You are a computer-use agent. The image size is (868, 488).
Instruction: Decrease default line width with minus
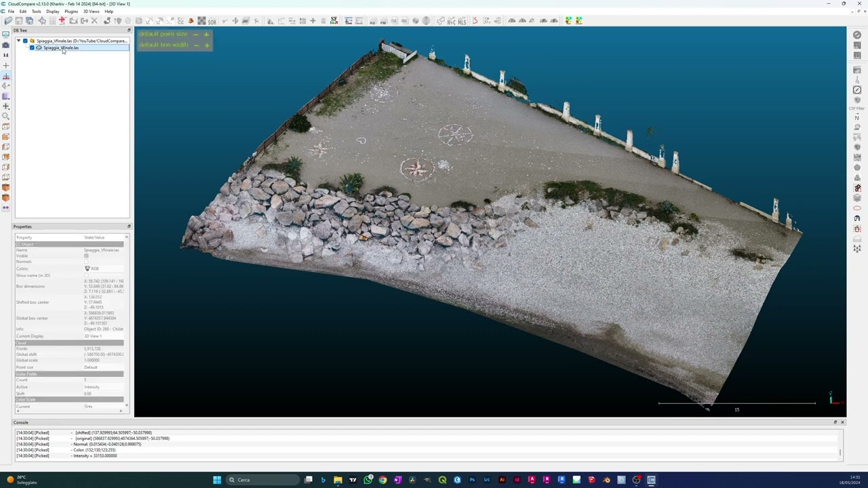pos(196,45)
